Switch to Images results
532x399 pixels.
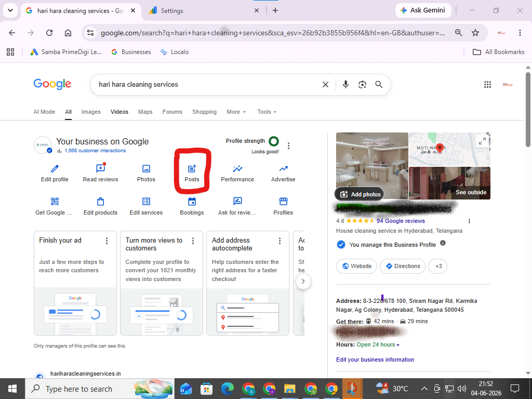[91, 112]
